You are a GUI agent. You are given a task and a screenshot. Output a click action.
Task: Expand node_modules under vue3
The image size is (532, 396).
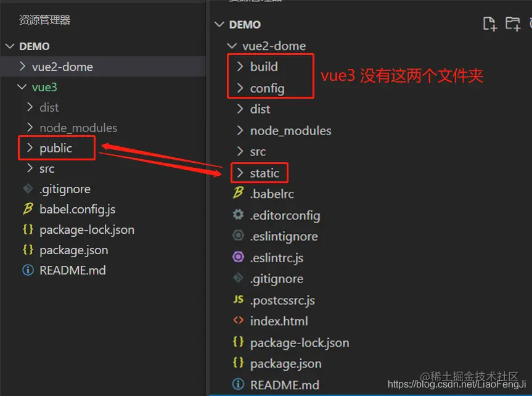pyautogui.click(x=30, y=127)
